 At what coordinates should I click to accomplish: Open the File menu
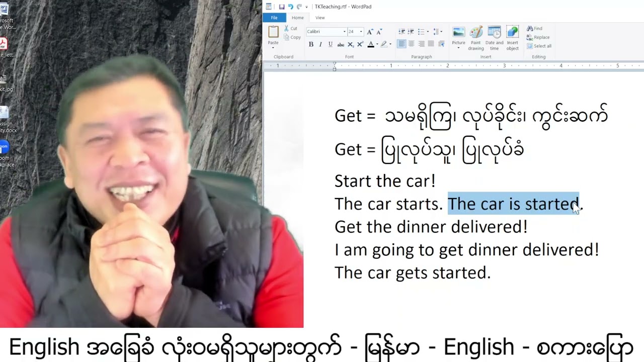pyautogui.click(x=274, y=18)
